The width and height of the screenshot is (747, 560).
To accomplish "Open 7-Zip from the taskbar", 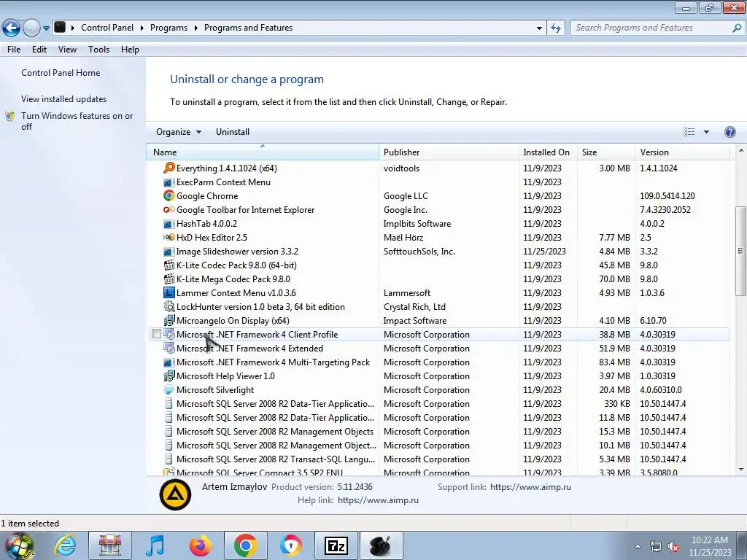I will pos(336,545).
